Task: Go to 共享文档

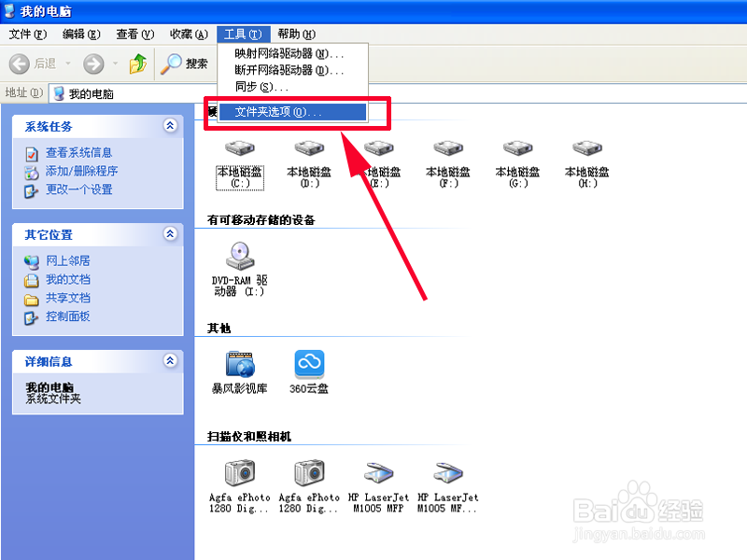Action: 67,298
